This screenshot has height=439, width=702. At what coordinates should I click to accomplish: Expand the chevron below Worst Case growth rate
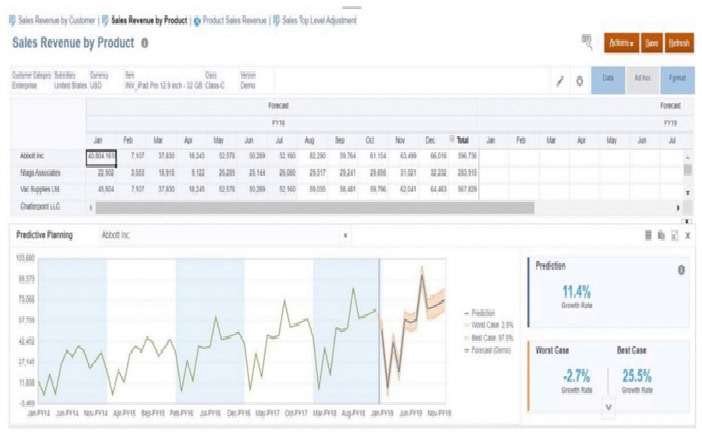(608, 406)
